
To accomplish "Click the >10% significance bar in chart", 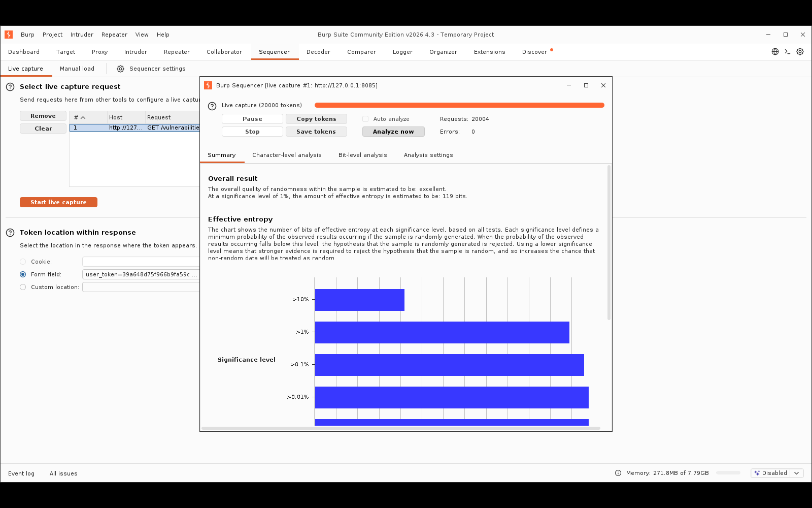I will click(359, 300).
